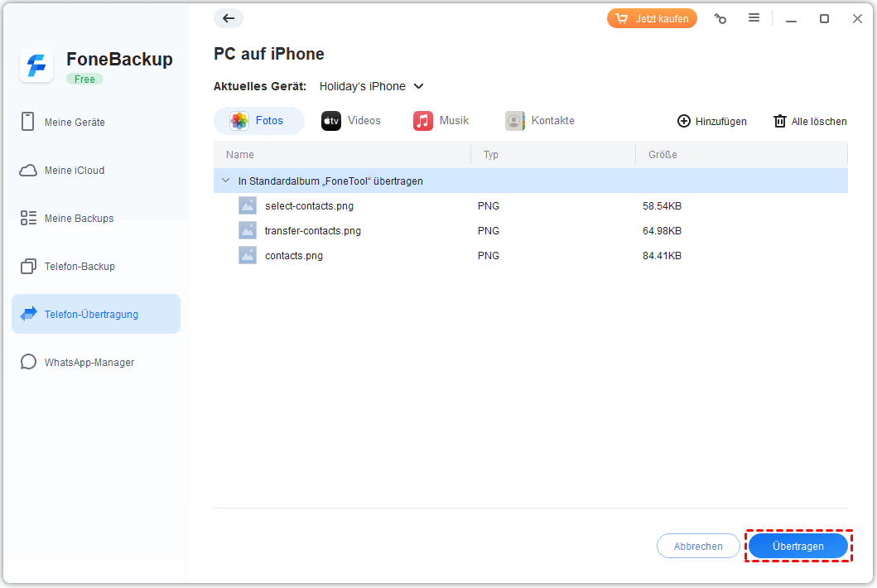
Task: Select Telefon-Übertragung in sidebar
Action: click(x=95, y=314)
